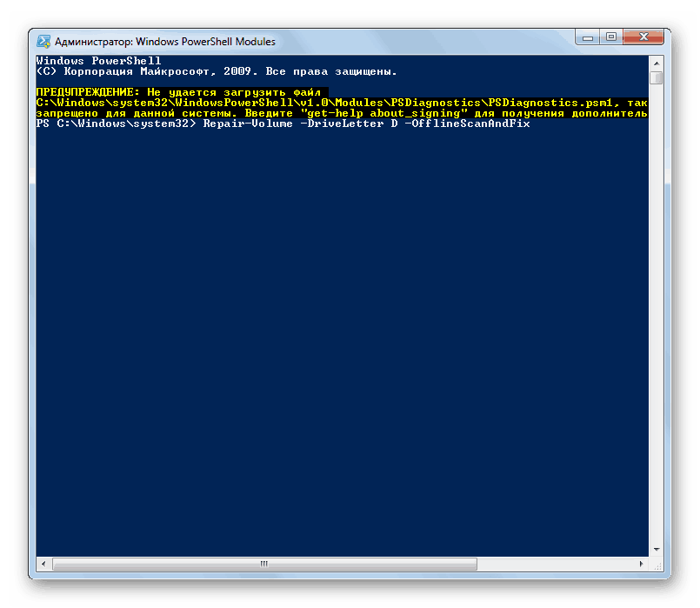The width and height of the screenshot is (700, 608).
Task: Click the horizontal scrollbar right arrow
Action: coord(642,564)
